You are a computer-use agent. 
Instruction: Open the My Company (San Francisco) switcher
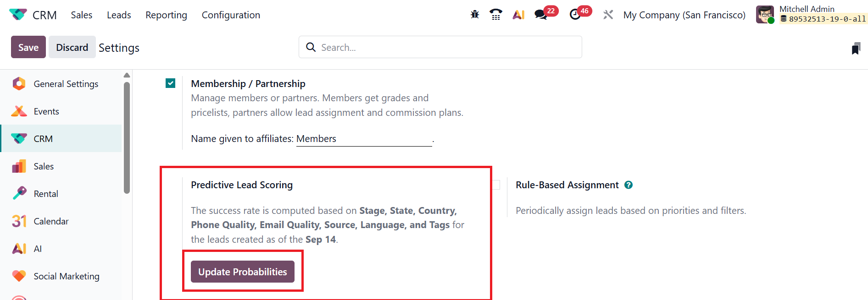click(x=684, y=15)
